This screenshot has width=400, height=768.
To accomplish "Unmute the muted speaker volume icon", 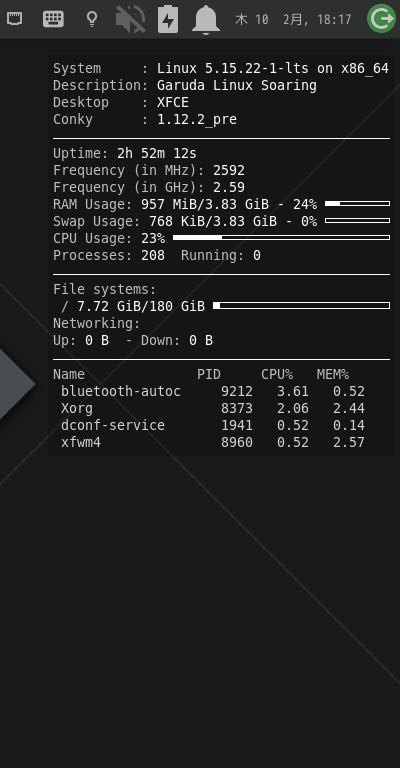I will click(x=130, y=19).
